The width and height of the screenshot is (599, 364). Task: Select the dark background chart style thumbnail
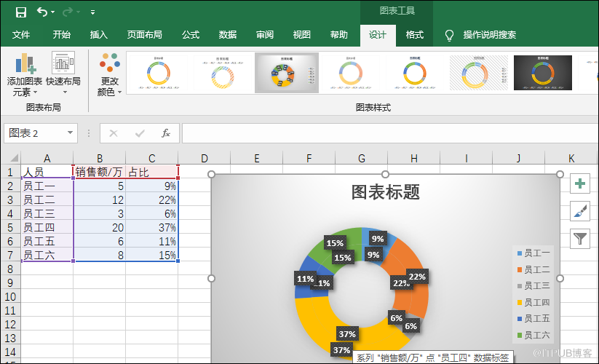542,73
